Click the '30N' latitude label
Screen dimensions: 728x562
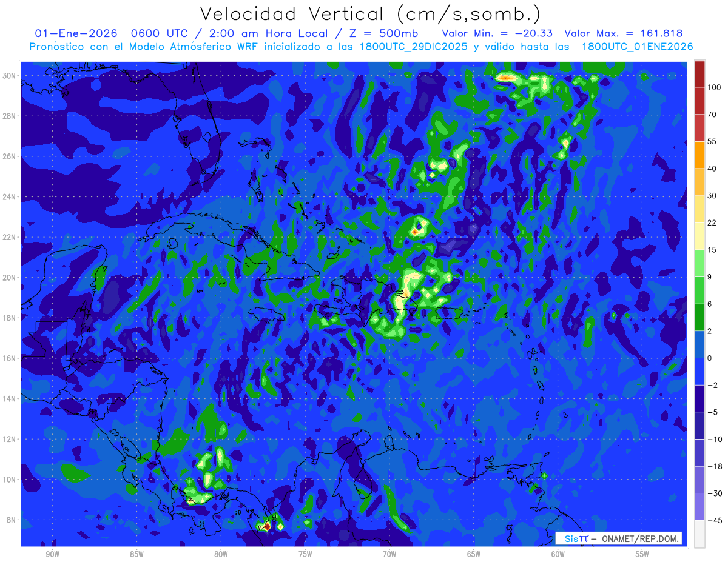click(x=10, y=75)
